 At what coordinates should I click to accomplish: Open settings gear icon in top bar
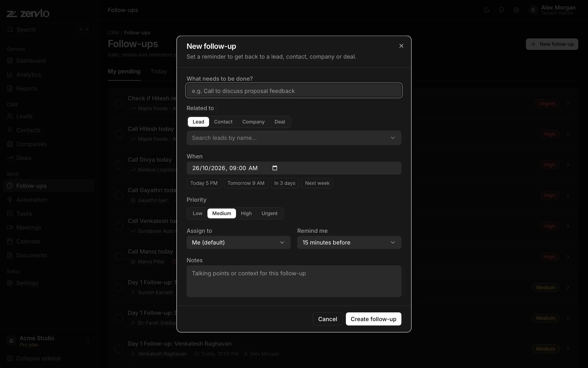[x=516, y=10]
